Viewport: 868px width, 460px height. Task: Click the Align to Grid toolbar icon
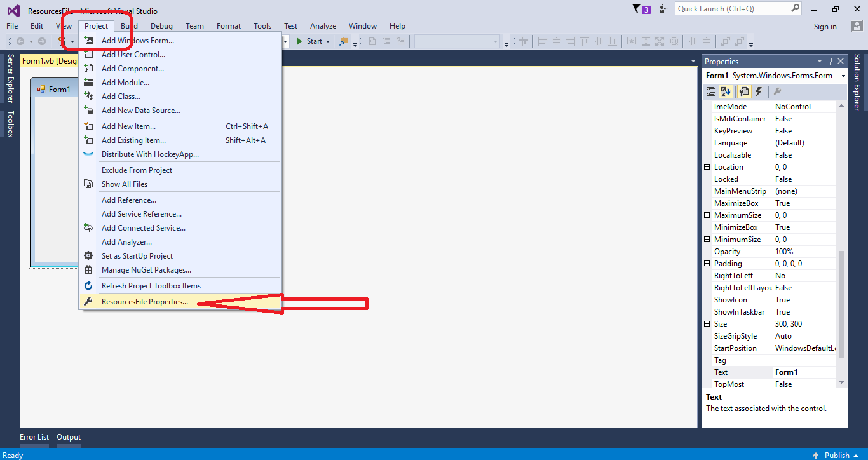coord(524,41)
